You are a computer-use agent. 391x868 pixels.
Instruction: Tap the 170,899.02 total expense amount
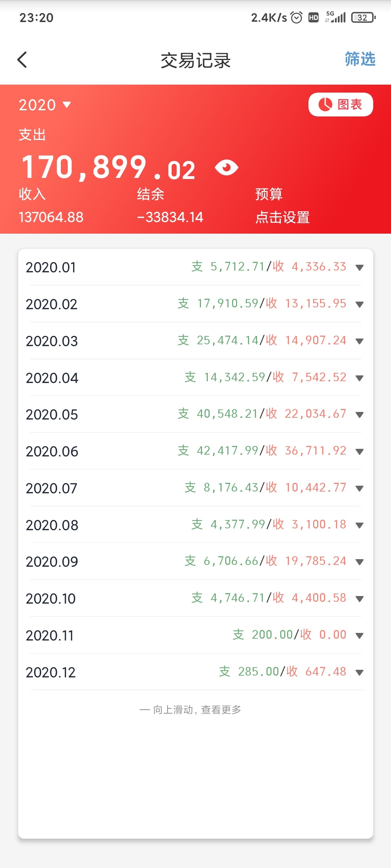pyautogui.click(x=109, y=167)
